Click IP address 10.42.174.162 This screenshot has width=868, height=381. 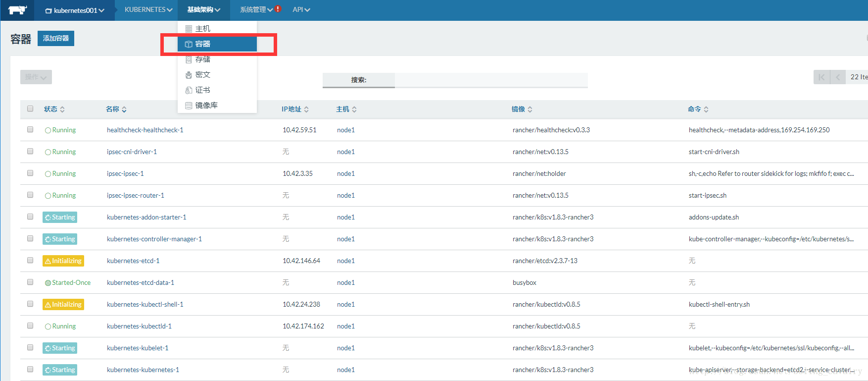point(303,326)
